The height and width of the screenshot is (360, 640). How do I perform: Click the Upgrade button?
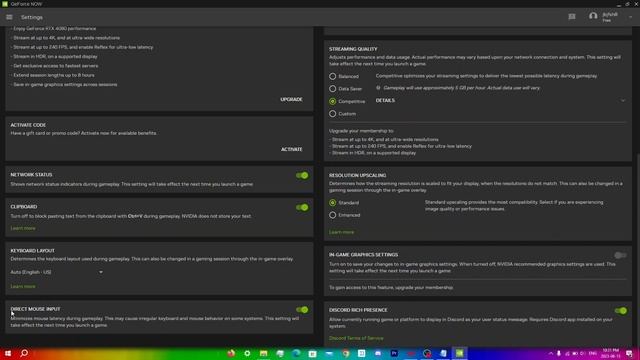coord(291,100)
